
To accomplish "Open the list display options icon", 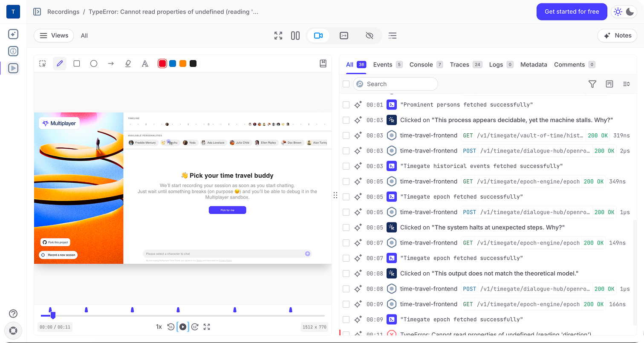I will (x=627, y=84).
